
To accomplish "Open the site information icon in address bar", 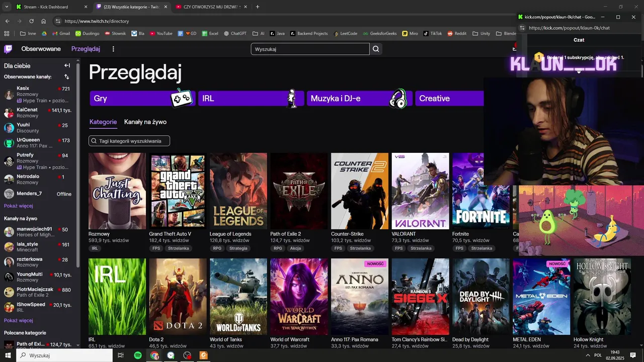I will (x=58, y=21).
